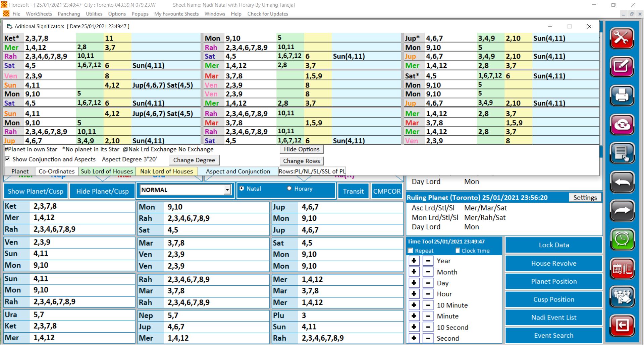
Task: Open Ruling Planet Settings button
Action: point(585,197)
